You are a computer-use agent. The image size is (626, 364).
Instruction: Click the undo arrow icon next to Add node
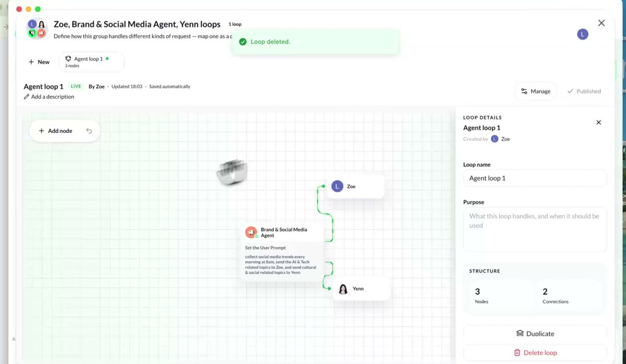(x=89, y=131)
